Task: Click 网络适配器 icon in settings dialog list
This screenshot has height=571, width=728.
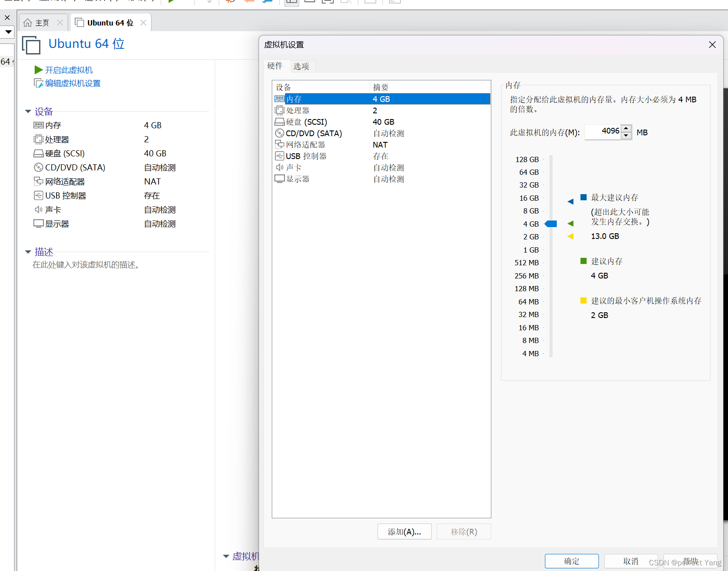Action: pyautogui.click(x=280, y=145)
